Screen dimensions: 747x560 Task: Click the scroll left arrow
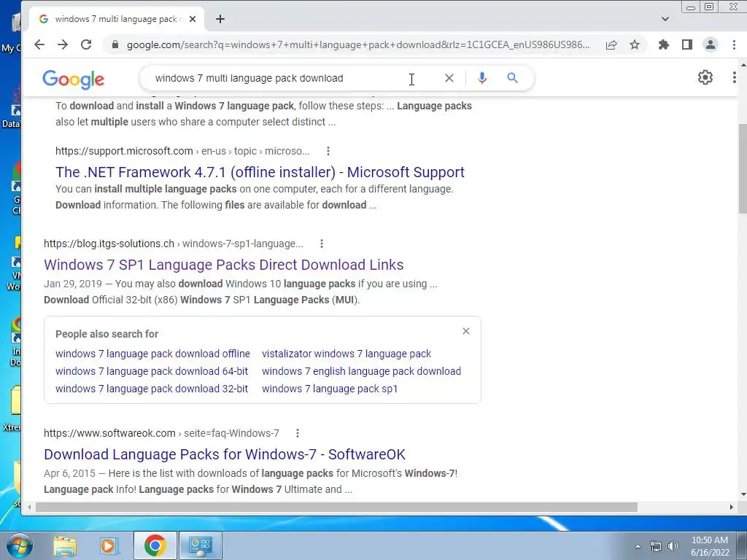pos(29,507)
